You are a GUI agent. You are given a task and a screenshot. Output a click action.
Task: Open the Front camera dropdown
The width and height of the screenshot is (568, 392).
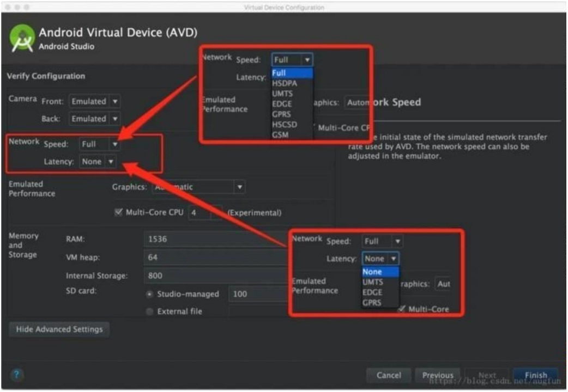[94, 101]
